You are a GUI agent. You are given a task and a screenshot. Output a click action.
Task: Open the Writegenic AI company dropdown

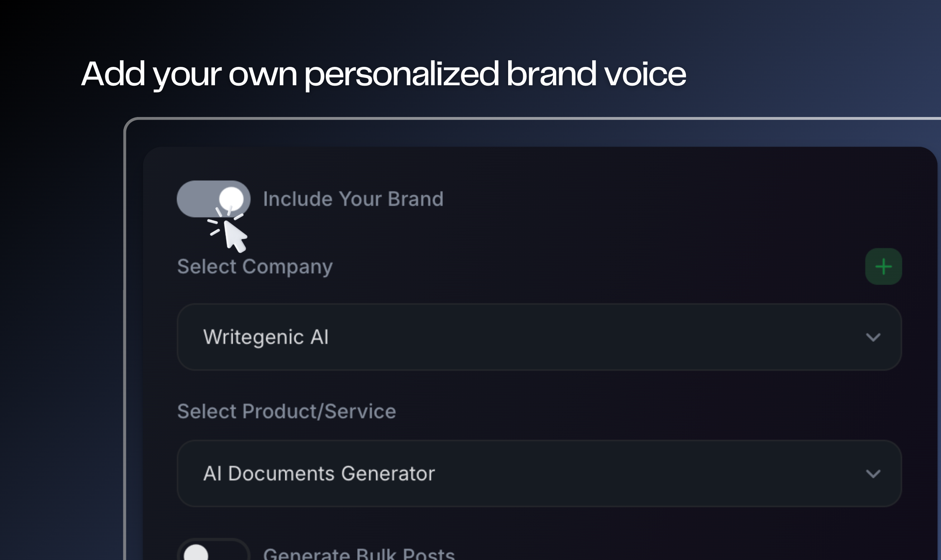point(539,337)
